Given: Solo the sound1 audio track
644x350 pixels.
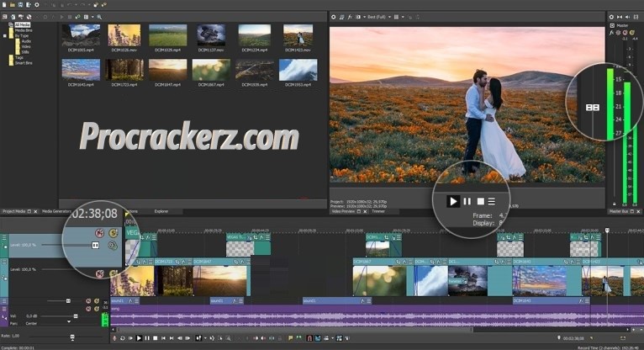Looking at the screenshot, I should point(97,301).
